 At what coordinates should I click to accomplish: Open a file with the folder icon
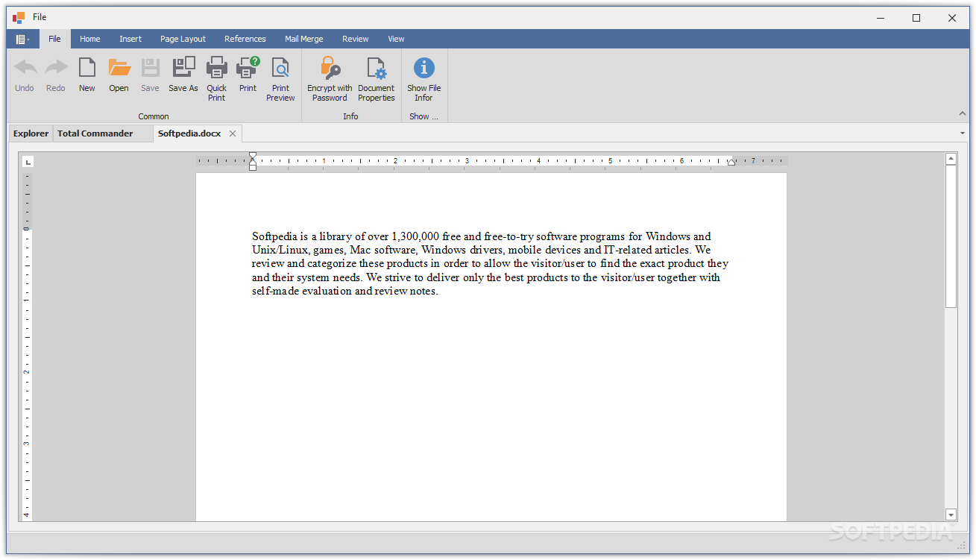tap(119, 68)
